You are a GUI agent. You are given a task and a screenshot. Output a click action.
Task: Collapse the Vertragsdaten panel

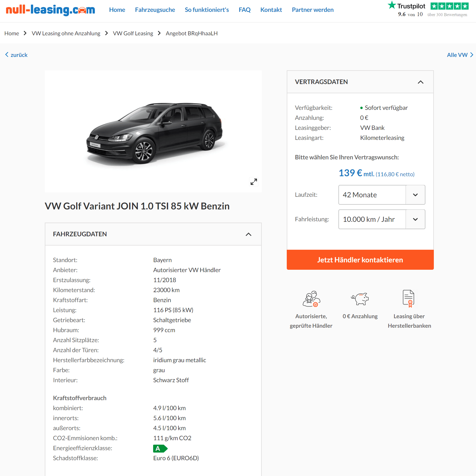[421, 82]
